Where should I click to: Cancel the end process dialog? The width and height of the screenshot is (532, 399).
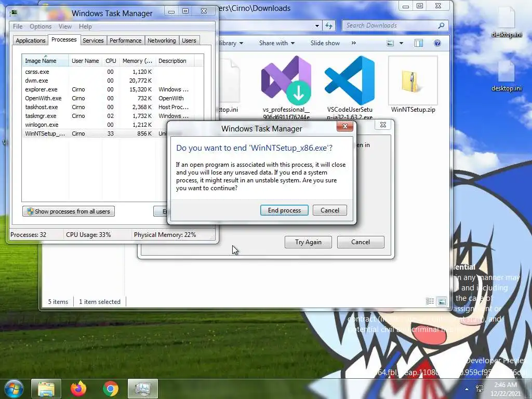[x=330, y=210]
